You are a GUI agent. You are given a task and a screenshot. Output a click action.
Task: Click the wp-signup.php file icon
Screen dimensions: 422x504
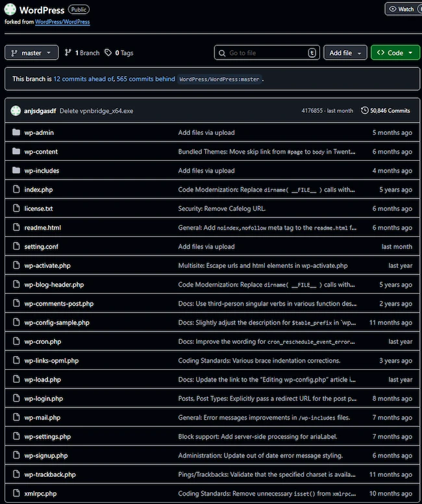point(16,455)
